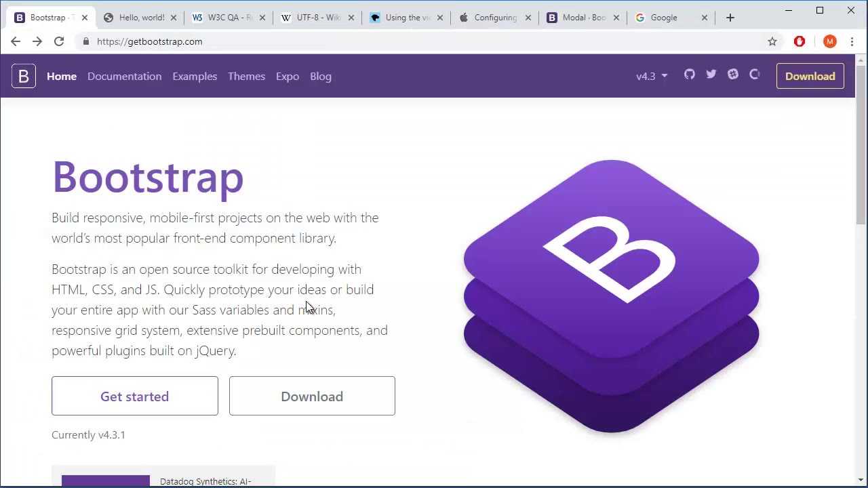Go forward with the browser forward arrow
The height and width of the screenshot is (488, 868).
[x=37, y=41]
